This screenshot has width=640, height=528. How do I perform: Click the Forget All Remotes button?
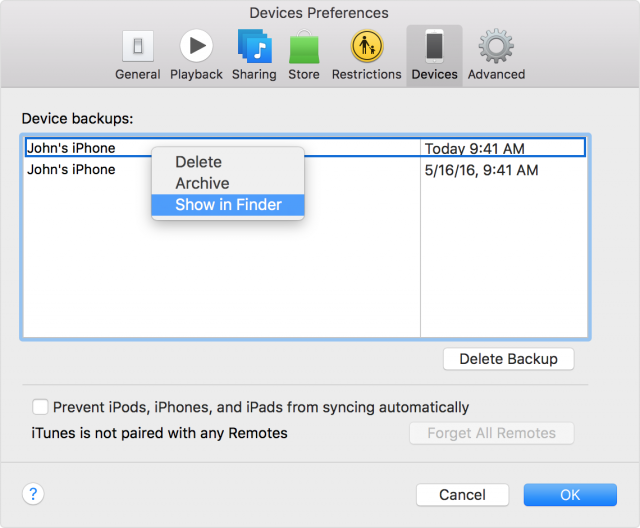pyautogui.click(x=491, y=433)
